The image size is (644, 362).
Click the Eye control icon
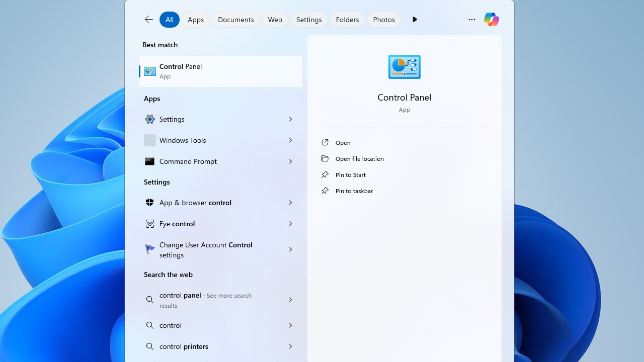[150, 224]
